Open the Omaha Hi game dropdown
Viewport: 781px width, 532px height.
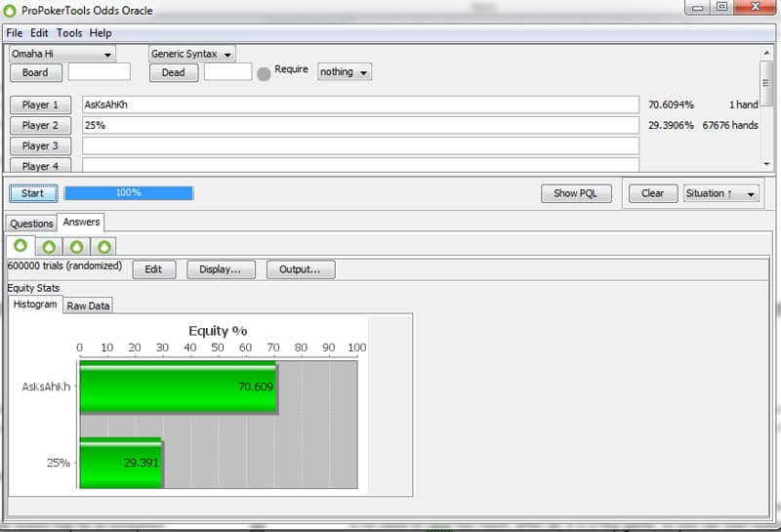tap(62, 54)
